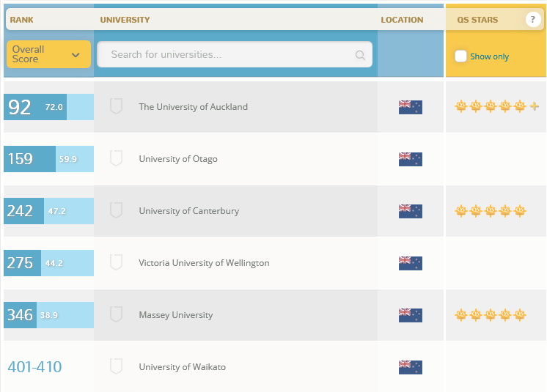Screen dimensions: 547x392
Task: Open University of Canterbury link
Action: coord(188,211)
